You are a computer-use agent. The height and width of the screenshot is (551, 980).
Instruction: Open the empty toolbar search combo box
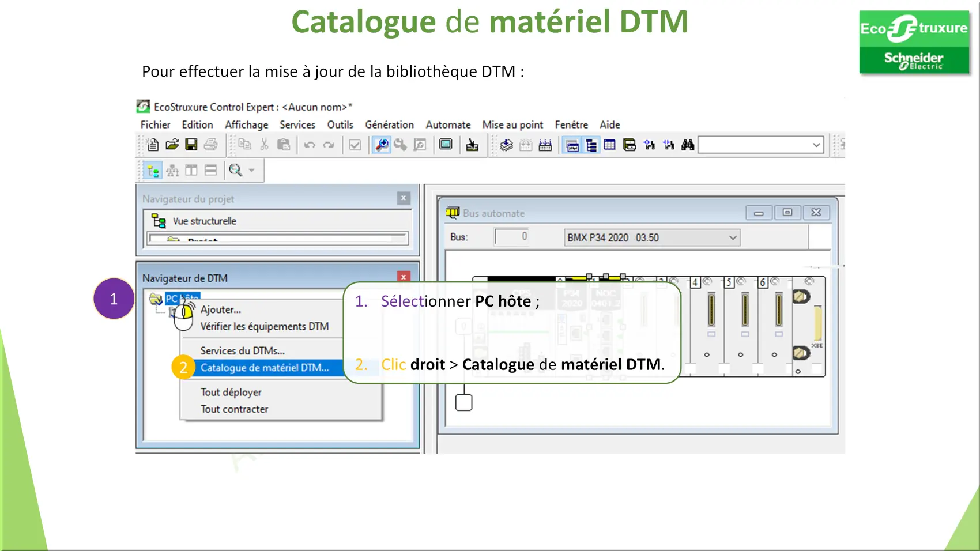[x=761, y=145]
